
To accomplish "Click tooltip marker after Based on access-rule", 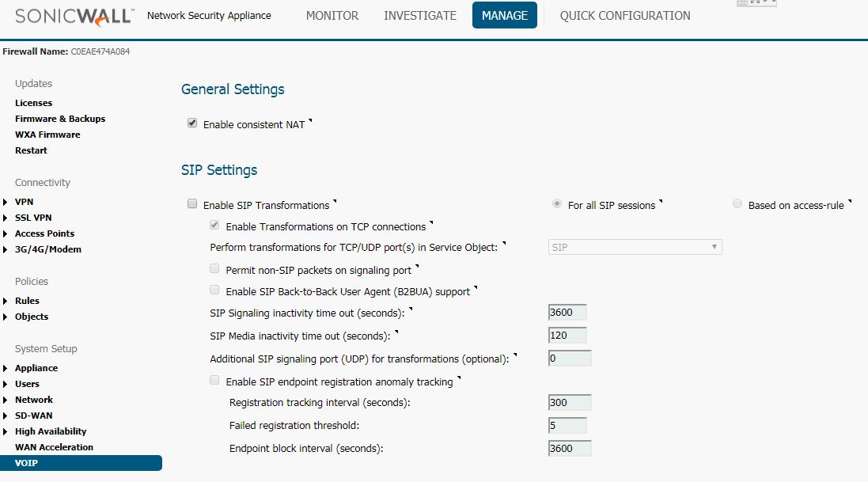I will (850, 201).
